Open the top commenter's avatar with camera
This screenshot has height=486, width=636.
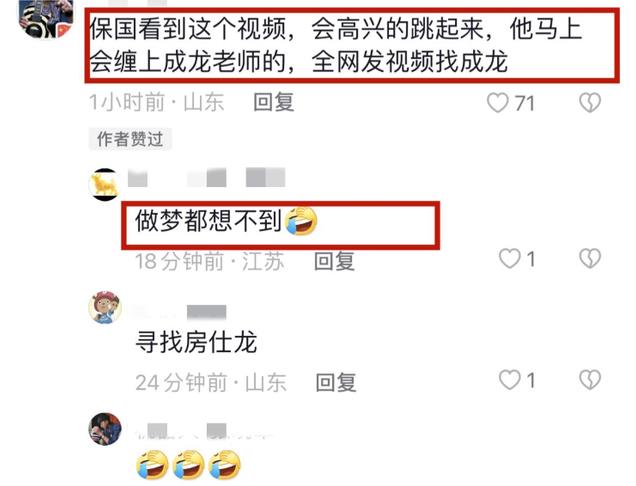[46, 18]
